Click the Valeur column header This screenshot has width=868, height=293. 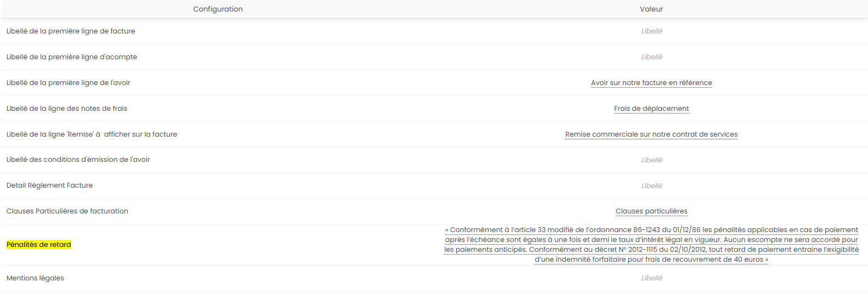[x=651, y=9]
